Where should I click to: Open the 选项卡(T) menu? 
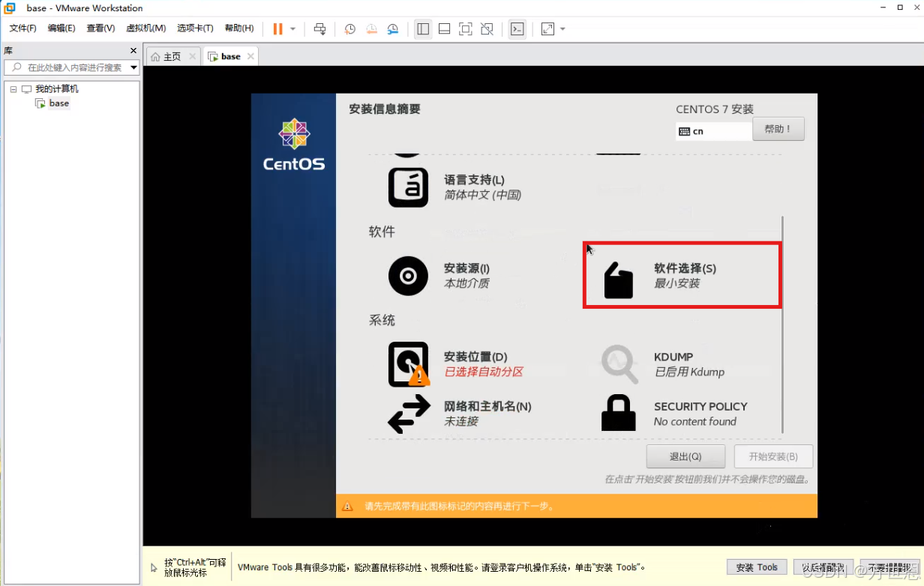(195, 28)
